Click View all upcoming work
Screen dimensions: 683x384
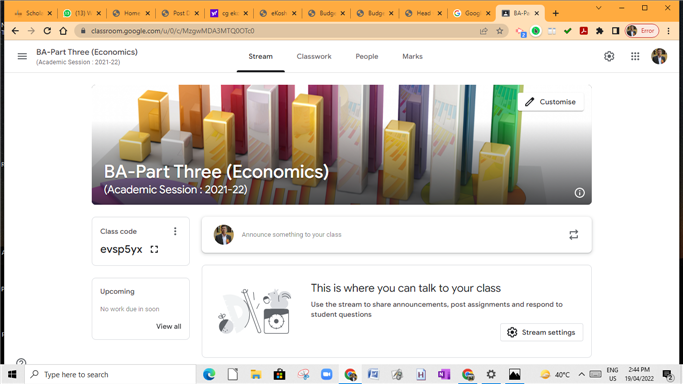tap(169, 327)
